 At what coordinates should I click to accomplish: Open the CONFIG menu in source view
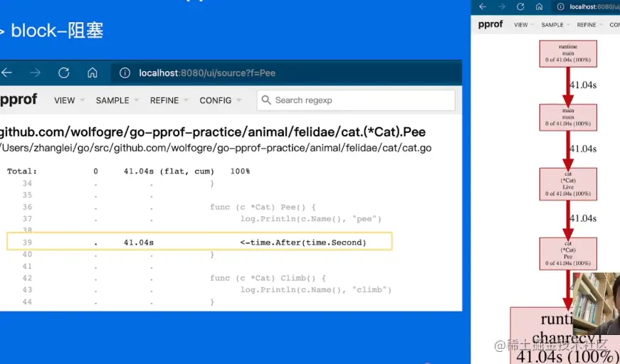(x=220, y=100)
